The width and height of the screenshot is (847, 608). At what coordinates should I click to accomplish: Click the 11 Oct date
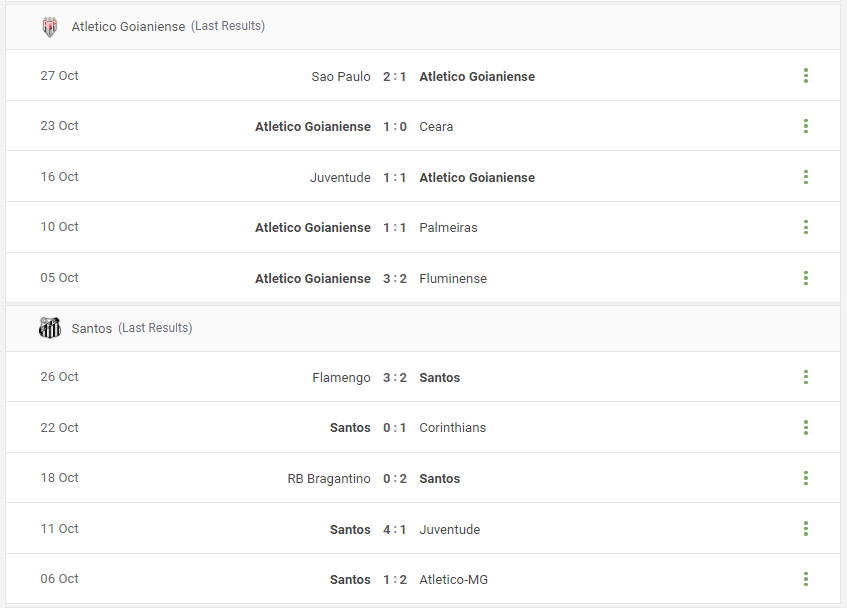59,529
